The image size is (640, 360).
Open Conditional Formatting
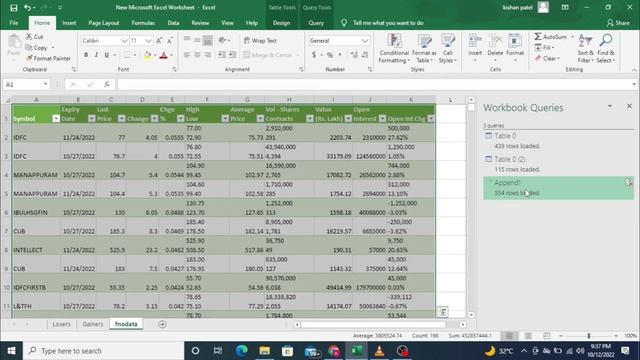pos(393,48)
